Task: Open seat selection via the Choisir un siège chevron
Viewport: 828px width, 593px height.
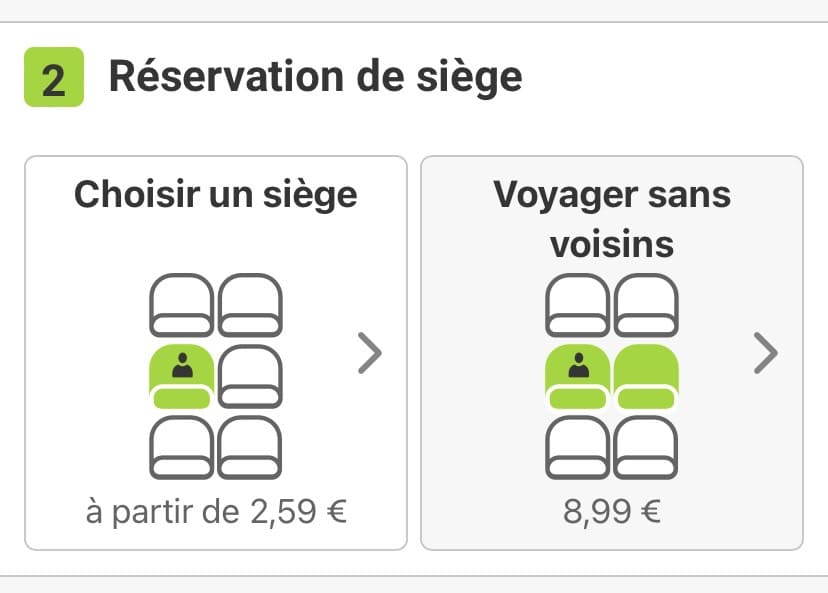Action: click(370, 352)
